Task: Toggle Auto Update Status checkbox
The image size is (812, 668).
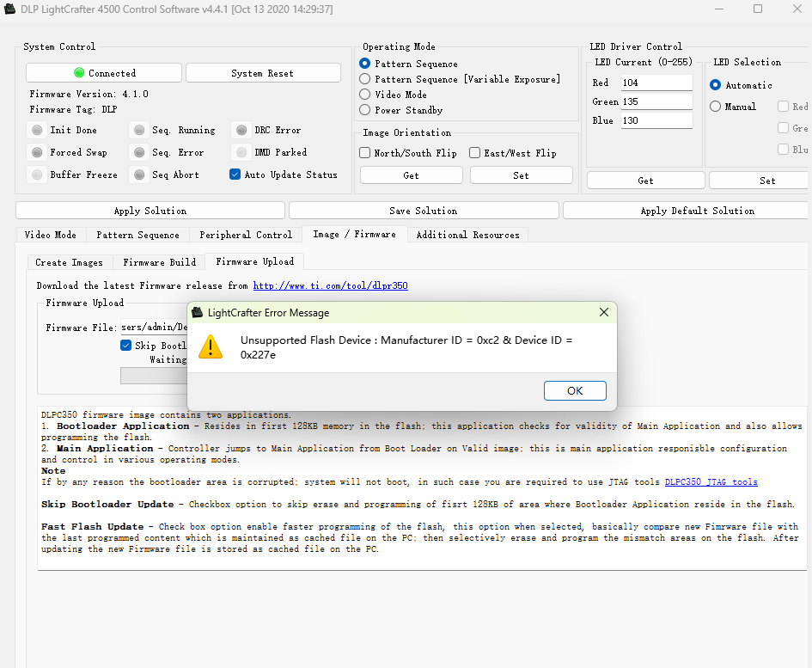Action: pos(235,175)
